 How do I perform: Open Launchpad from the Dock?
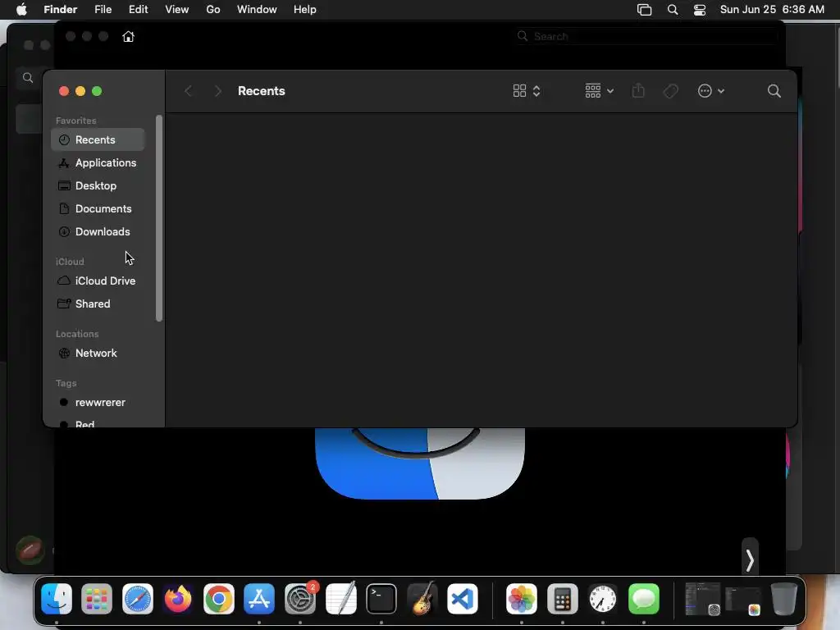click(x=97, y=599)
